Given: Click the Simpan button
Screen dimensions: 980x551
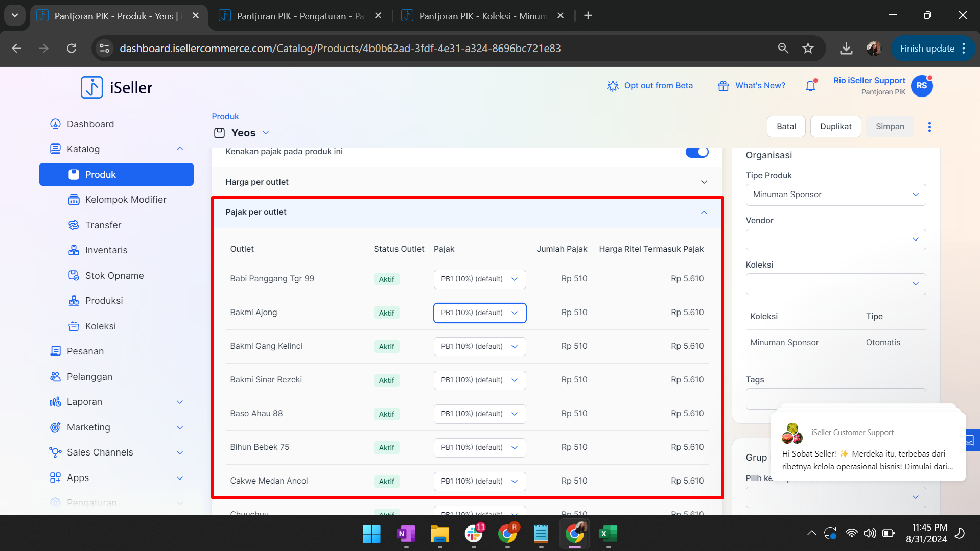Looking at the screenshot, I should (890, 127).
